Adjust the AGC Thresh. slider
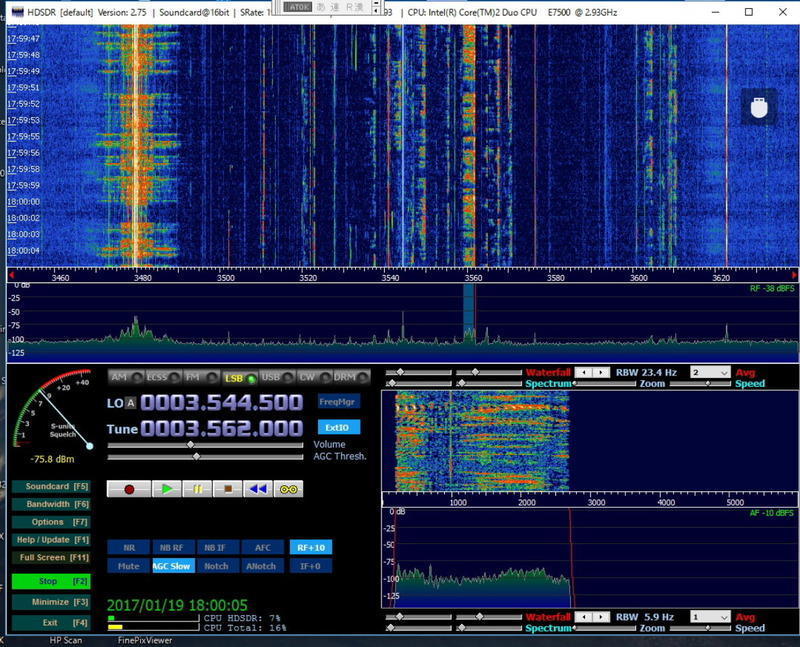 pyautogui.click(x=205, y=457)
